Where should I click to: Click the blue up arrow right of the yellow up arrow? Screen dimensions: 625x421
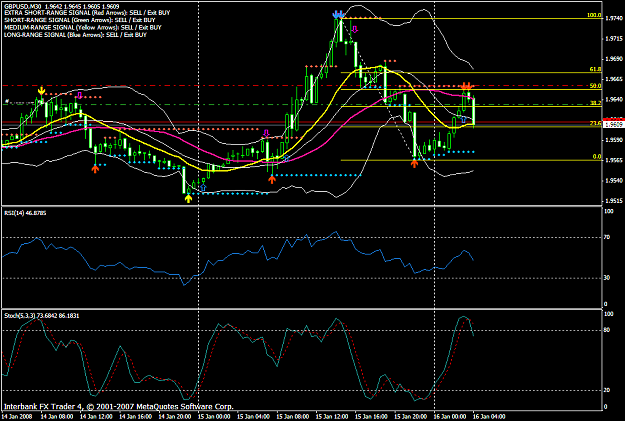(x=204, y=187)
